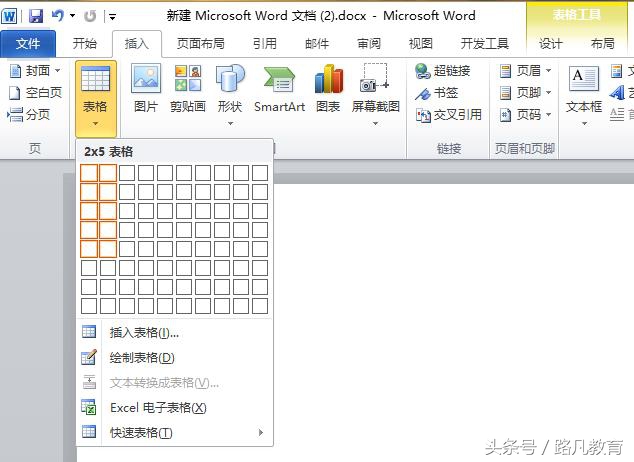Insert a 封面 cover page

point(35,71)
